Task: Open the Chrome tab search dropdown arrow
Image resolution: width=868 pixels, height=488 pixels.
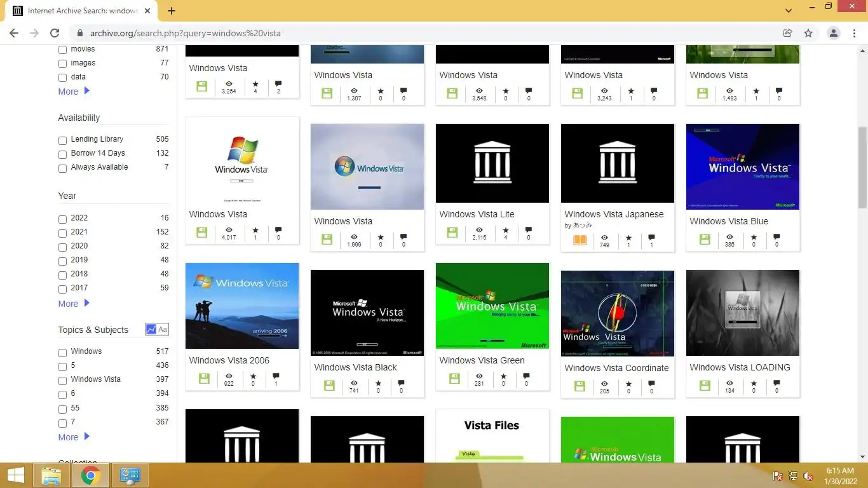Action: 789,11
